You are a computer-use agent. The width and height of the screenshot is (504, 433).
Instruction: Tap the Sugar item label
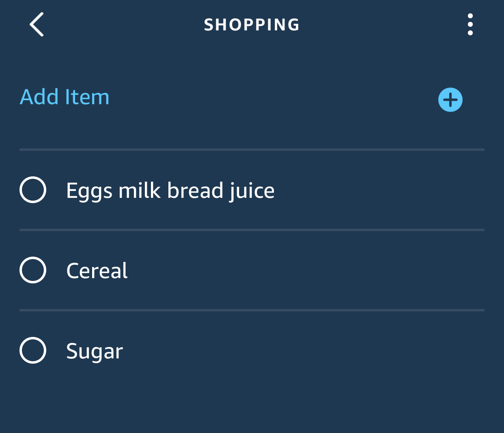(94, 351)
